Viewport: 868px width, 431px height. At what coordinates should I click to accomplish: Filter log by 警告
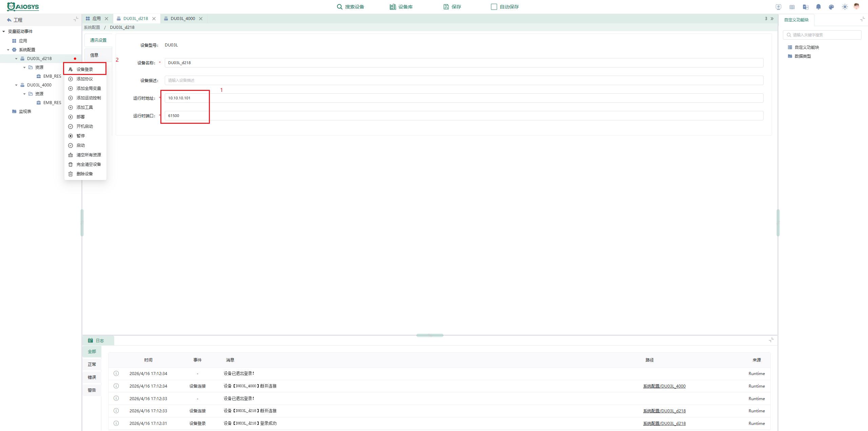[x=92, y=390]
